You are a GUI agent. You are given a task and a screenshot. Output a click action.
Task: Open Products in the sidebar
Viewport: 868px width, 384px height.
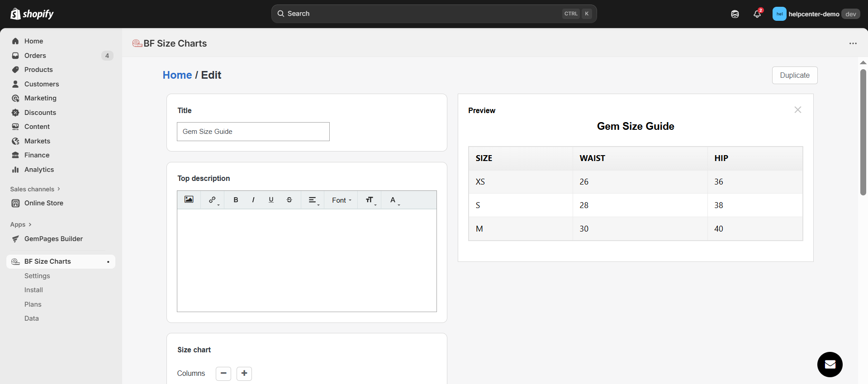click(38, 70)
